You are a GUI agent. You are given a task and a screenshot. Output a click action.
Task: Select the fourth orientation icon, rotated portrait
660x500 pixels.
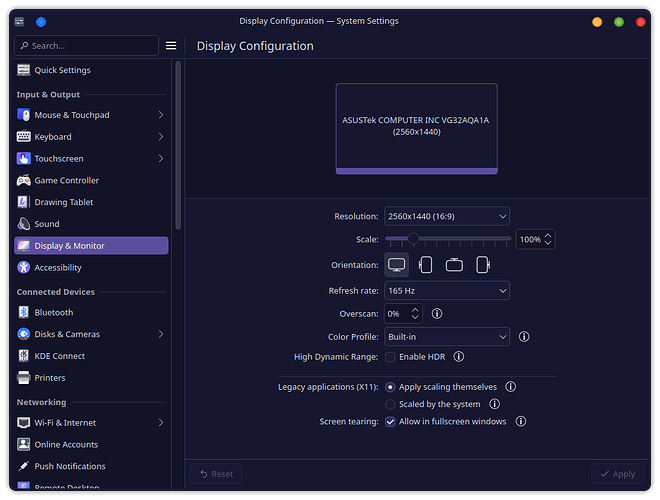(483, 265)
